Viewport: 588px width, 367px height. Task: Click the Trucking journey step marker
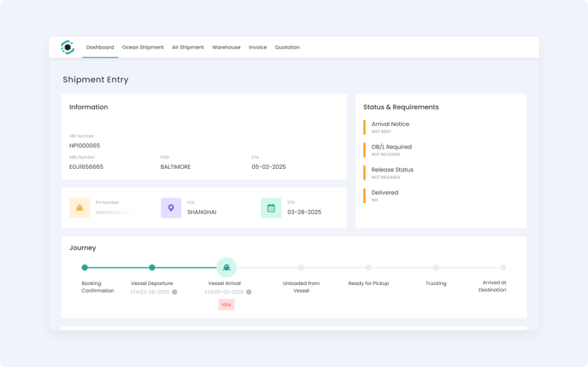(436, 267)
